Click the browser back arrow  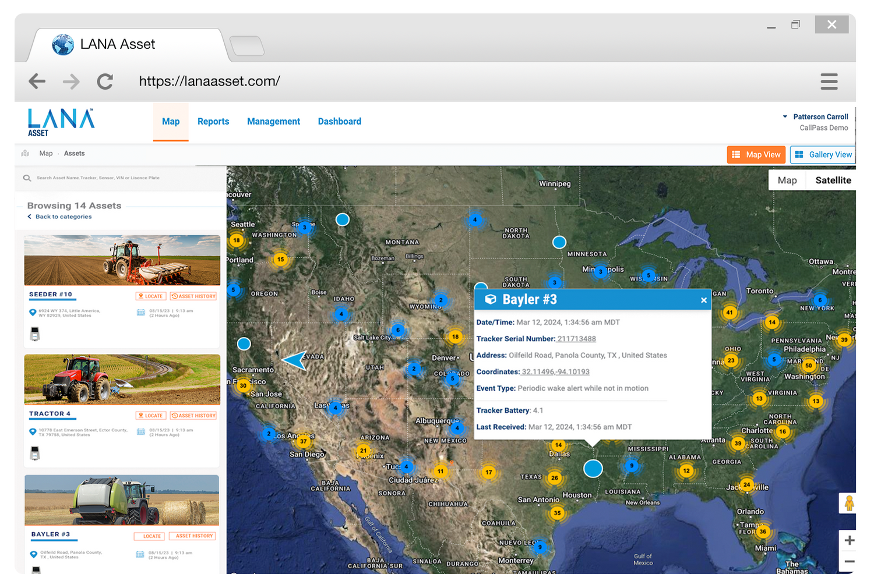pyautogui.click(x=37, y=82)
